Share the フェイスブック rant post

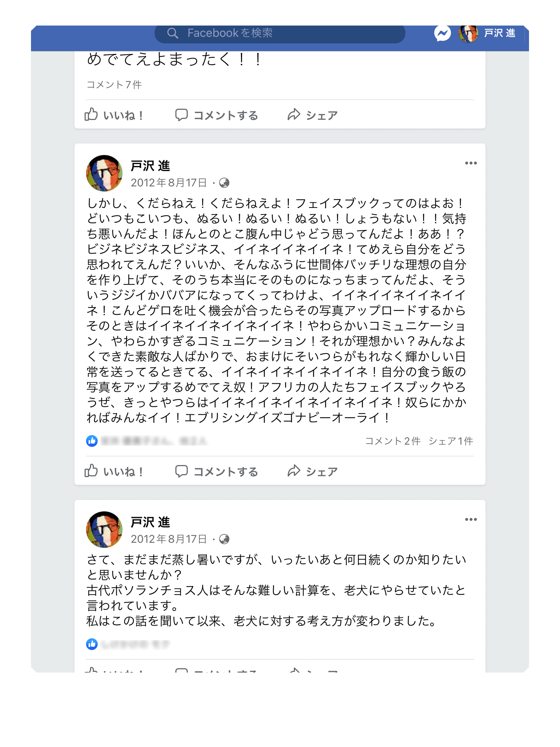pyautogui.click(x=312, y=471)
